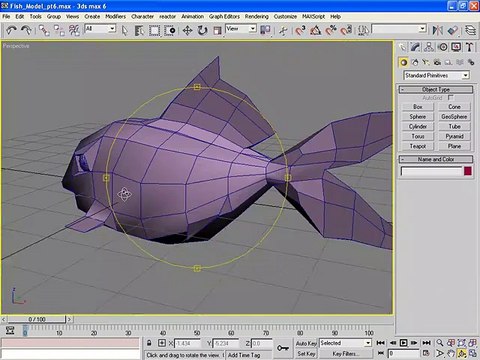Enable the AutoGrid checkbox
Screen dimensions: 480x360
coord(451,98)
